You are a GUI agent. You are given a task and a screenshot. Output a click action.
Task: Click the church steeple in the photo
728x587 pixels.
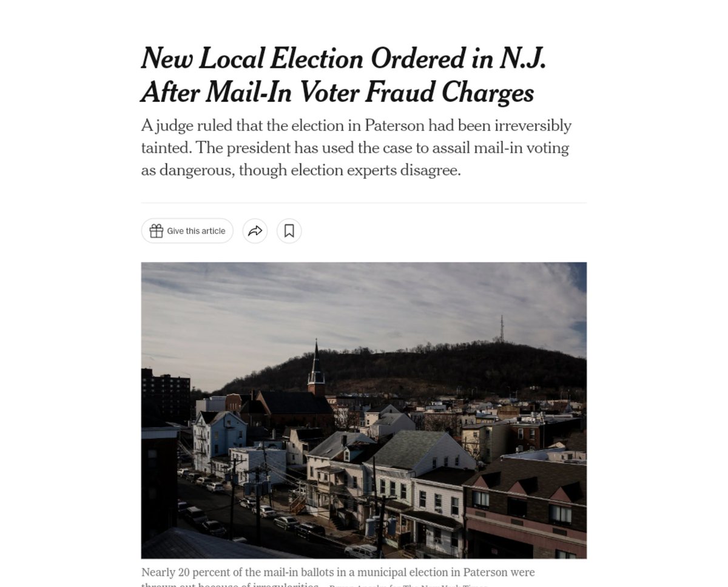[316, 367]
